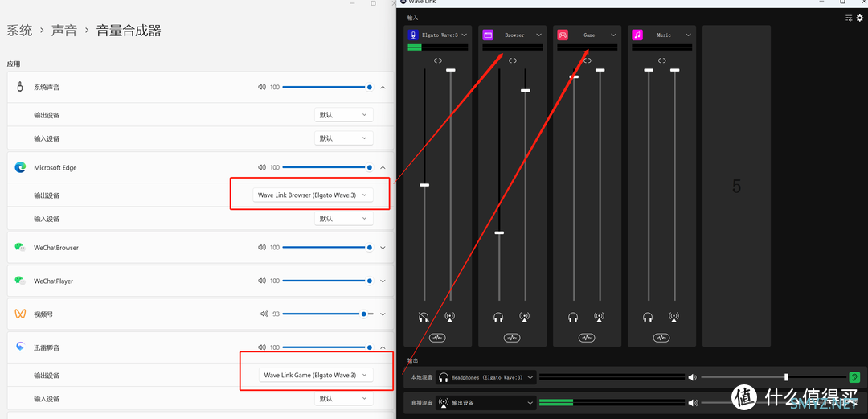Open effects button under Browser channel

pos(512,338)
